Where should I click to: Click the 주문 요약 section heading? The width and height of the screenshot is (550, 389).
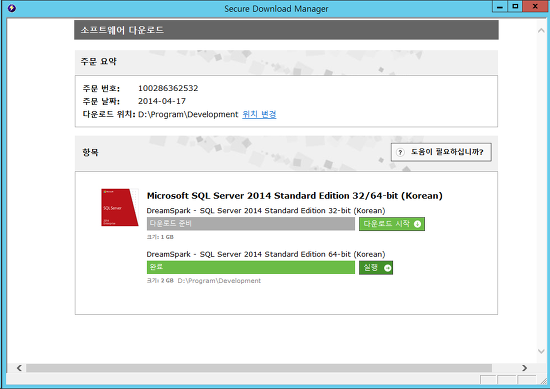[x=99, y=61]
